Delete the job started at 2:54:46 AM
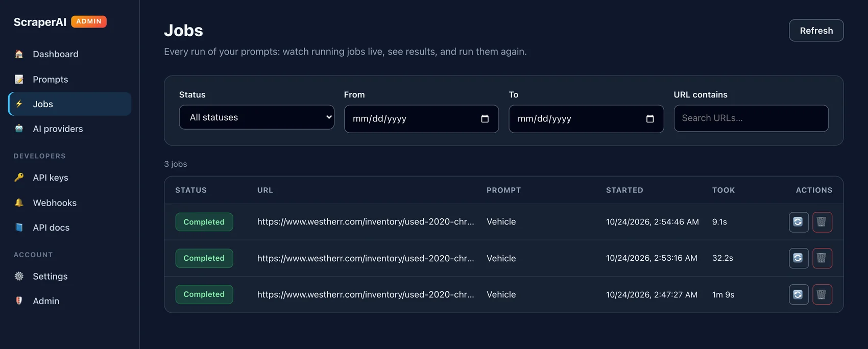This screenshot has height=349, width=868. pos(822,222)
